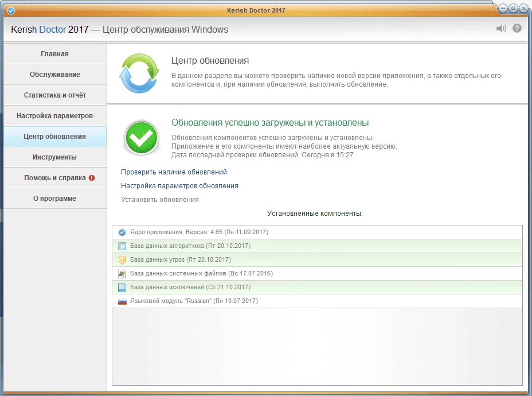Go to the Обслуживание section
Viewport: 532px width, 396px height.
(55, 75)
